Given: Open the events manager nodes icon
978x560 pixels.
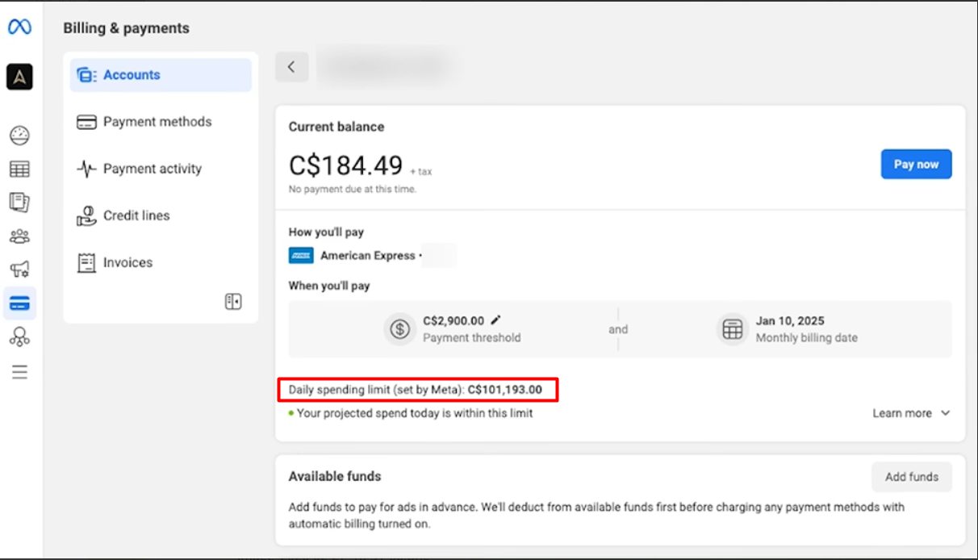Looking at the screenshot, I should tap(19, 337).
